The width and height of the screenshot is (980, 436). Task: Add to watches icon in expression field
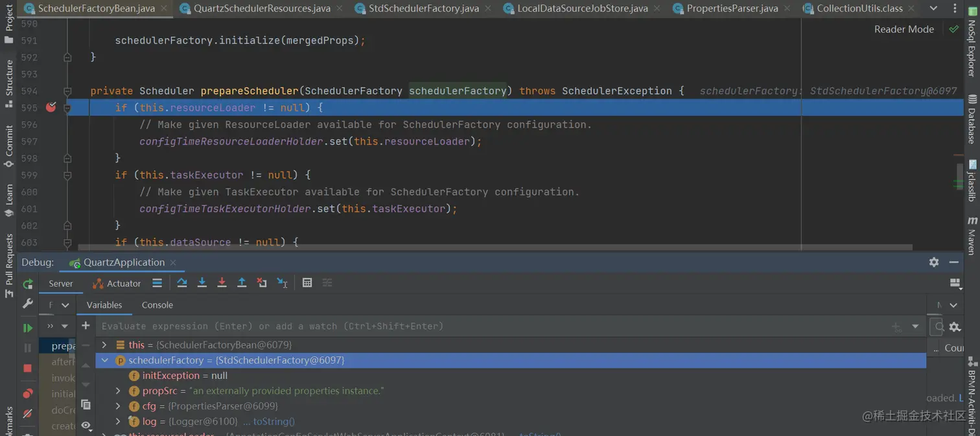point(897,327)
